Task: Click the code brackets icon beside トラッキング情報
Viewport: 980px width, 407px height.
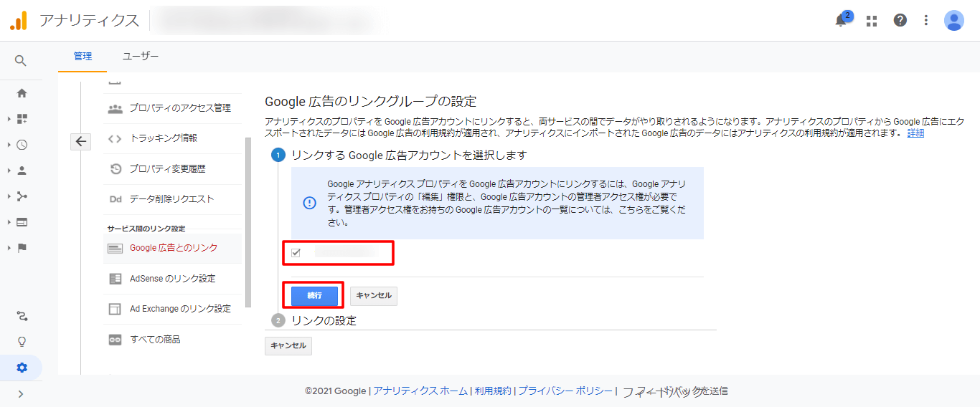Action: (x=115, y=138)
